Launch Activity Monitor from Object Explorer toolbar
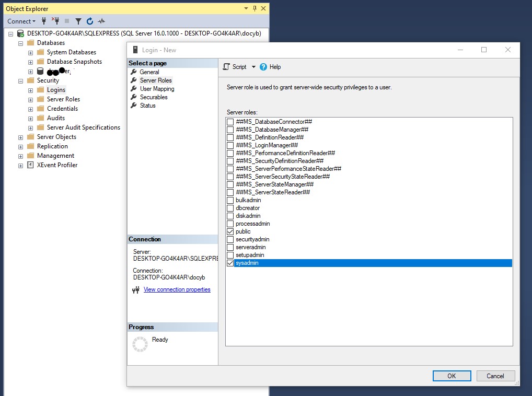532x396 pixels. (100, 21)
